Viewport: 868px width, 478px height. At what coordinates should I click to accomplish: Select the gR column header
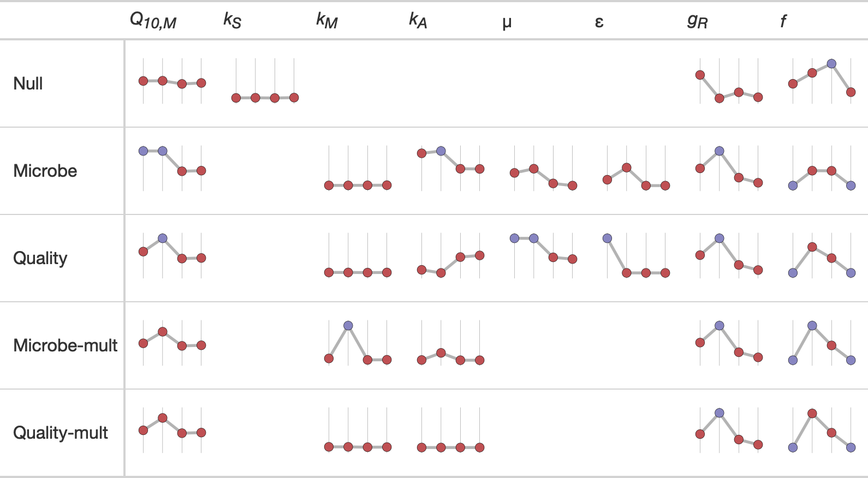(697, 21)
